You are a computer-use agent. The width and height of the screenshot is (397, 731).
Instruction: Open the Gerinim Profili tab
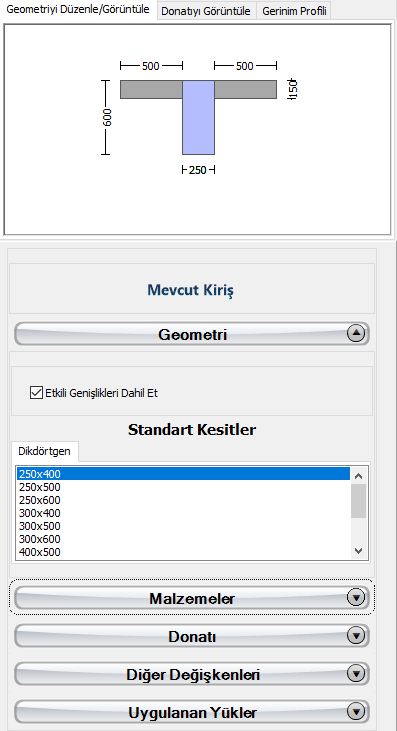(x=294, y=11)
